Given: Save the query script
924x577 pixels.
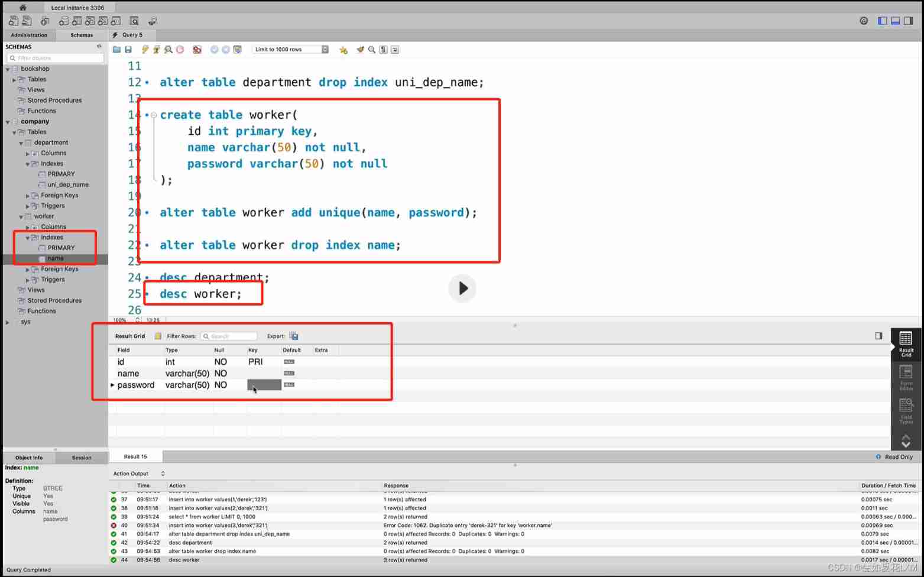Looking at the screenshot, I should (128, 50).
